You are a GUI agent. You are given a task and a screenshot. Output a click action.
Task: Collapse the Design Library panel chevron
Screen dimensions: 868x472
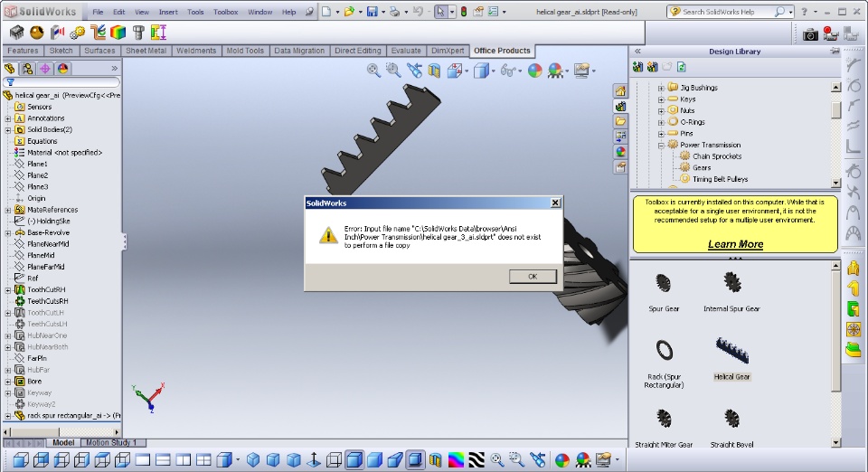pyautogui.click(x=637, y=51)
